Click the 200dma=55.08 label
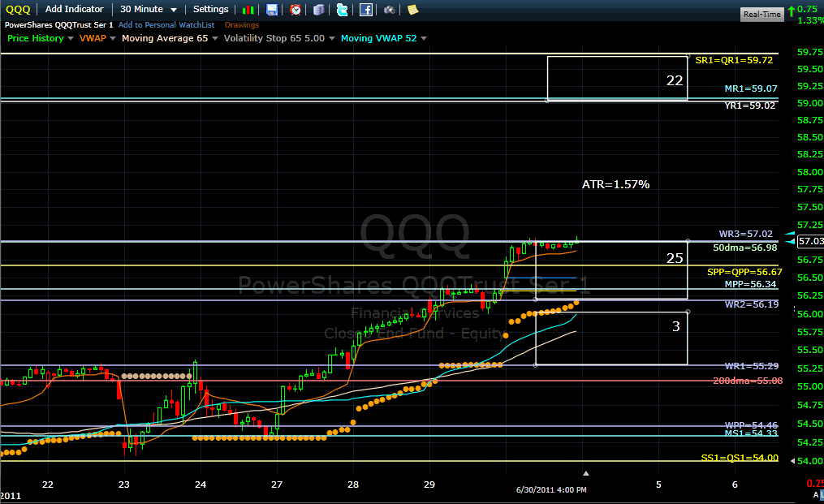 point(747,381)
